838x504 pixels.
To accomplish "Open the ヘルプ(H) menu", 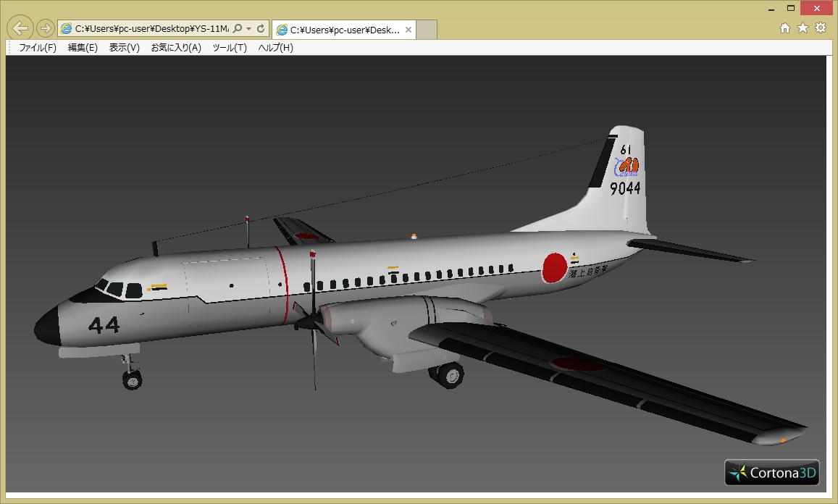I will pyautogui.click(x=276, y=48).
